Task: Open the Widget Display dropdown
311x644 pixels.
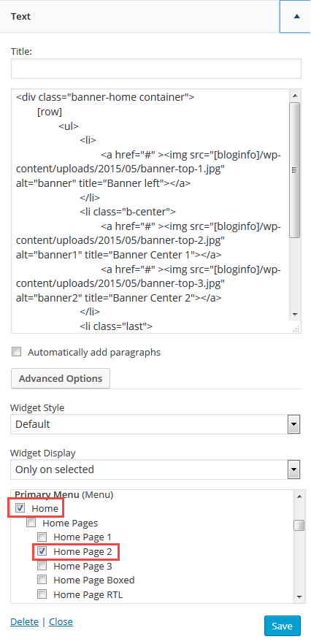Action: pos(155,469)
